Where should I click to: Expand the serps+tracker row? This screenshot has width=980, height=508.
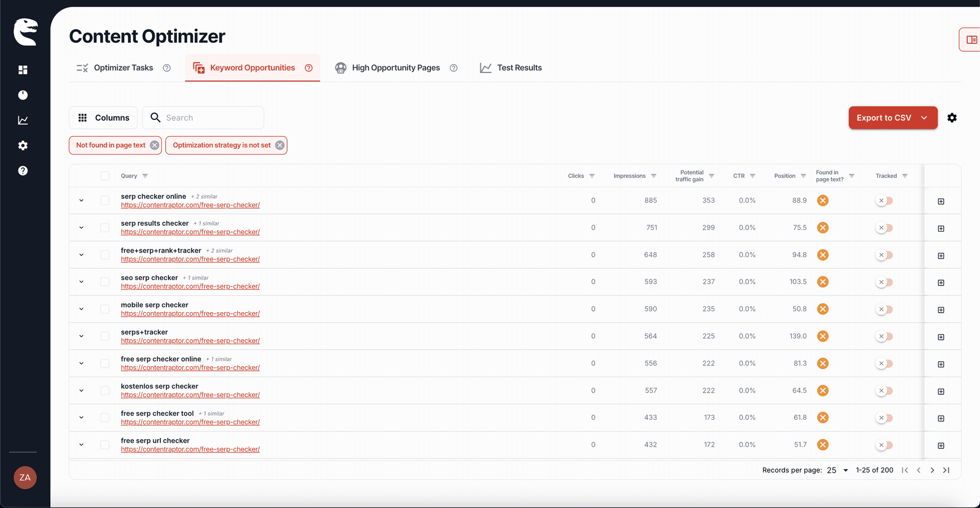(x=81, y=336)
